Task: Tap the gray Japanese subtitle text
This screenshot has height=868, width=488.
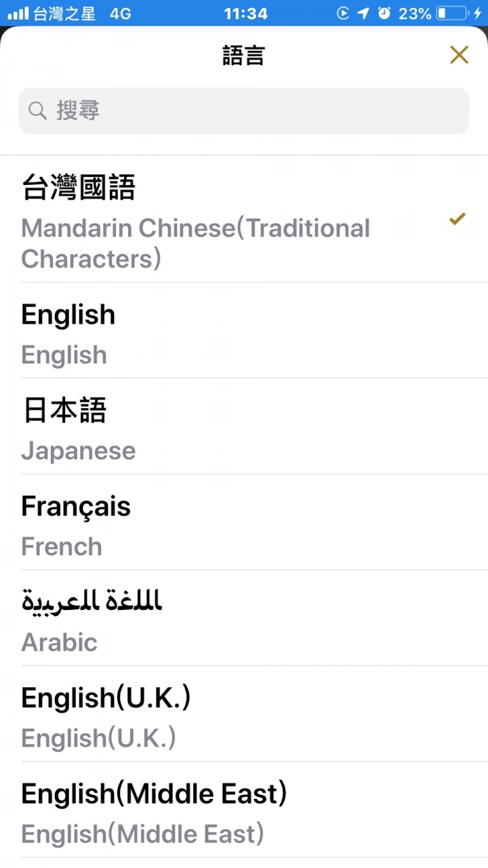Action: pyautogui.click(x=79, y=451)
